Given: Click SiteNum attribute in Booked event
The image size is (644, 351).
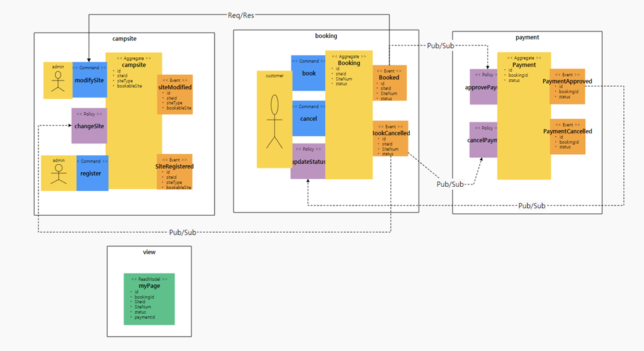Looking at the screenshot, I should point(389,94).
